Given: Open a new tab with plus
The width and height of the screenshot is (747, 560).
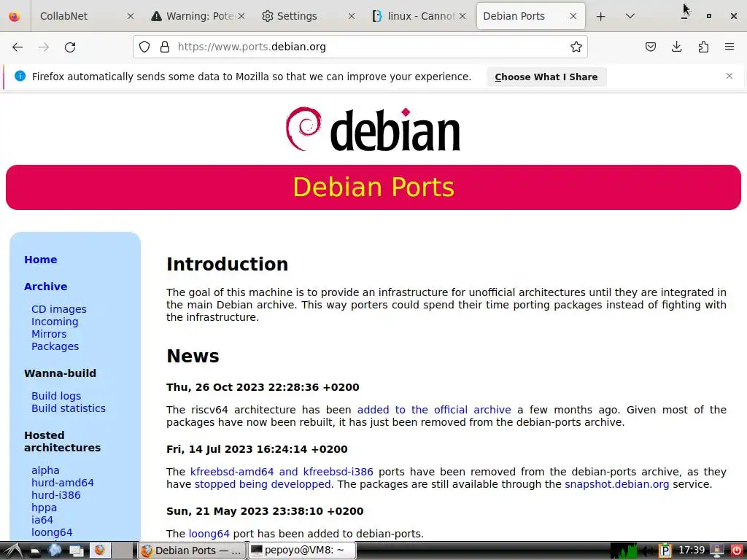Looking at the screenshot, I should [601, 16].
